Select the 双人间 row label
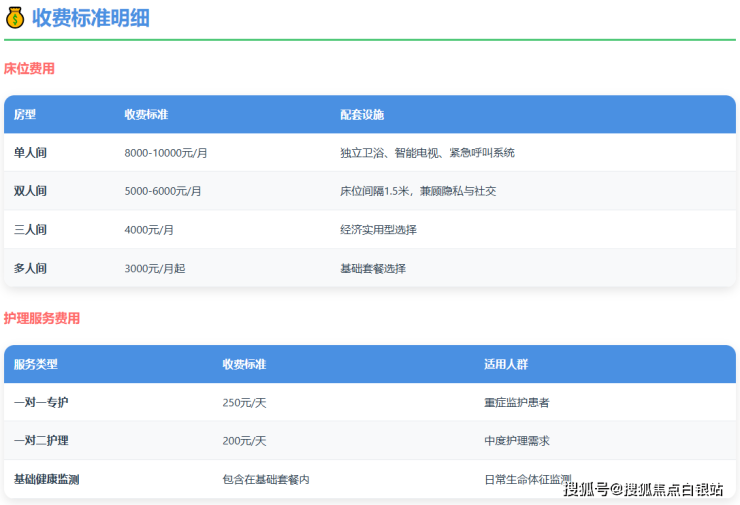The height and width of the screenshot is (505, 740). point(30,191)
